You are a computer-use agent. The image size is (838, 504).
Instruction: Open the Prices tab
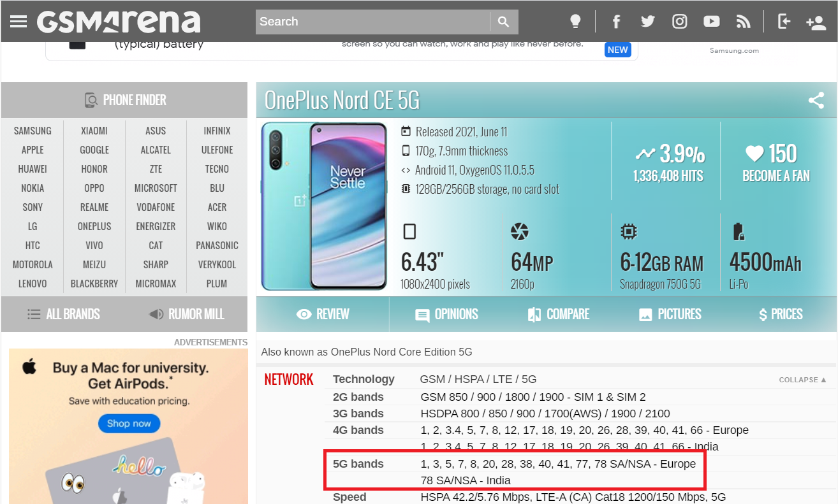click(x=781, y=314)
